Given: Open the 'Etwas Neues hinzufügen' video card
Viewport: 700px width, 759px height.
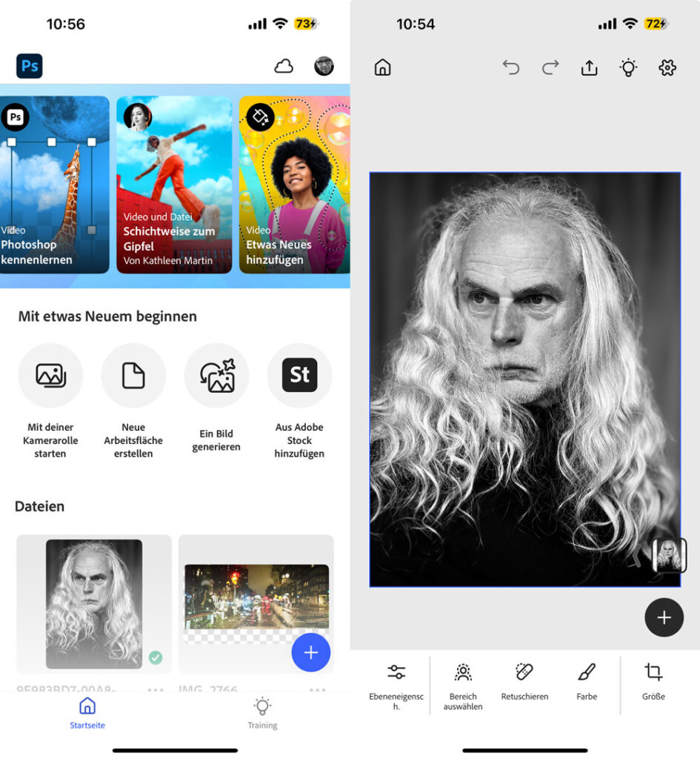Looking at the screenshot, I should 295,185.
